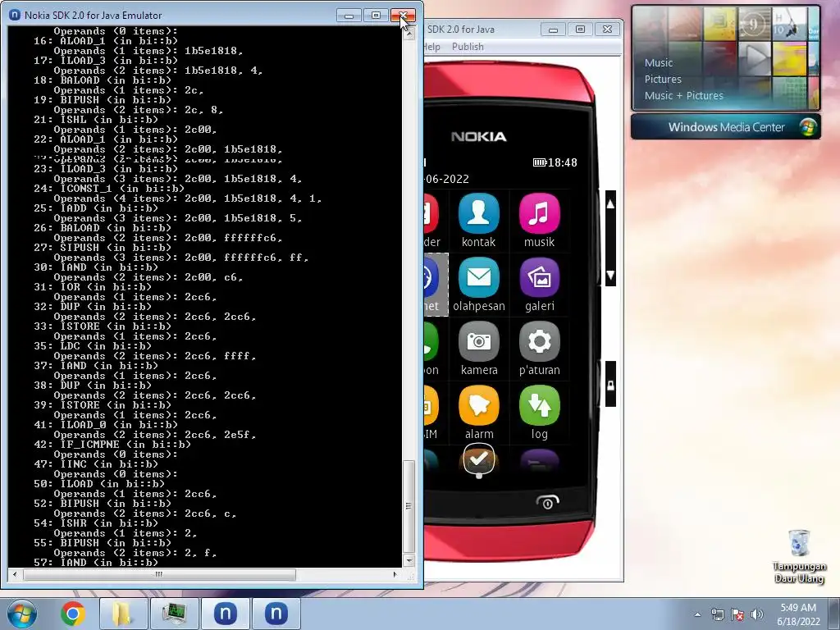This screenshot has width=840, height=630.
Task: Open the kontak app on the phone
Action: pyautogui.click(x=478, y=214)
